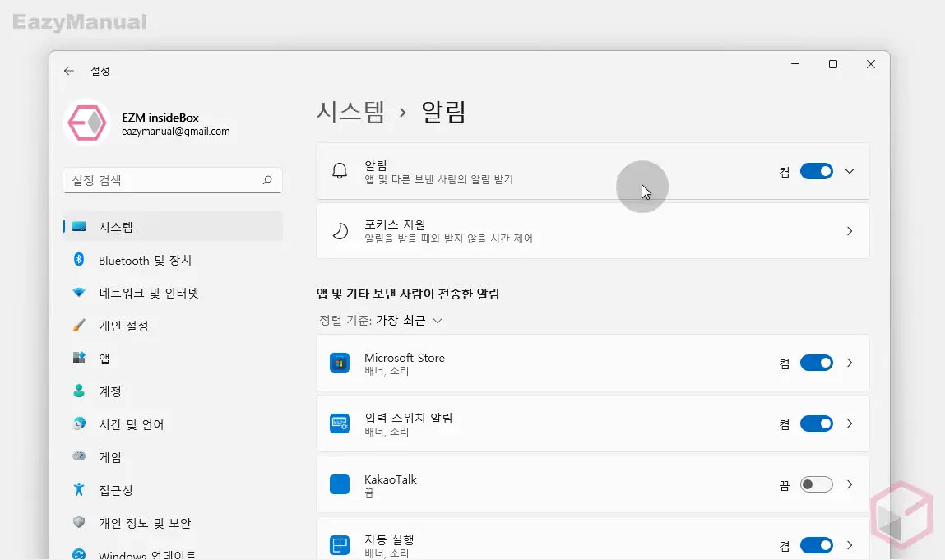Select the Bluetooth 및 장치 icon in sidebar
945x560 pixels.
tap(78, 260)
